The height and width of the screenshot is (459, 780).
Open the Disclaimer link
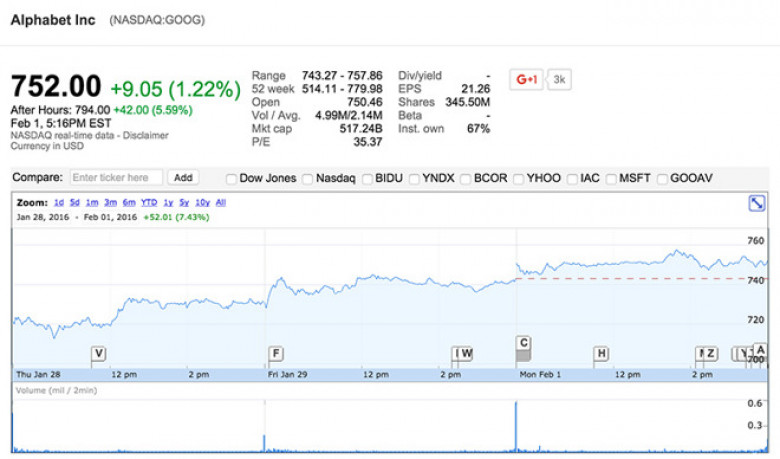coord(146,135)
